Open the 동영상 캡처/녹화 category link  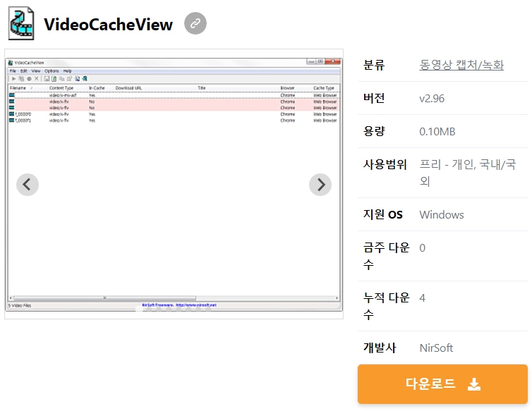(x=461, y=65)
